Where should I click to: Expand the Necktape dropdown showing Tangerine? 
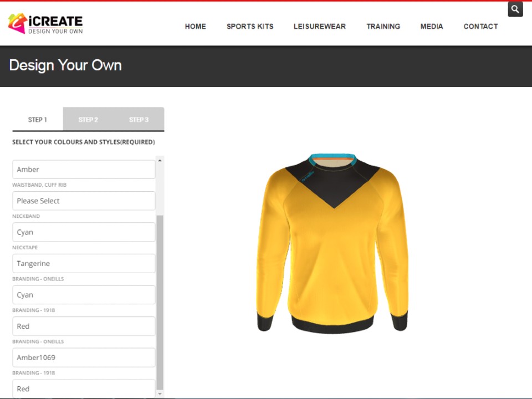[84, 263]
